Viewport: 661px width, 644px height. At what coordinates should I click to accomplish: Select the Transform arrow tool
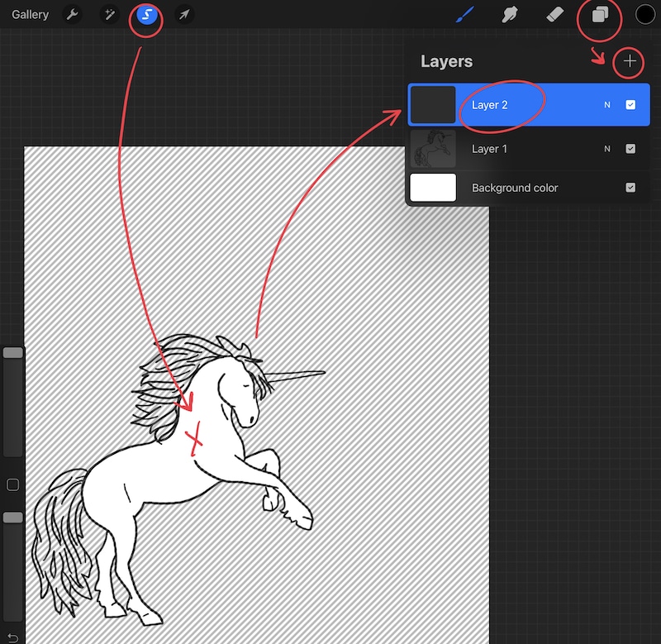point(183,14)
